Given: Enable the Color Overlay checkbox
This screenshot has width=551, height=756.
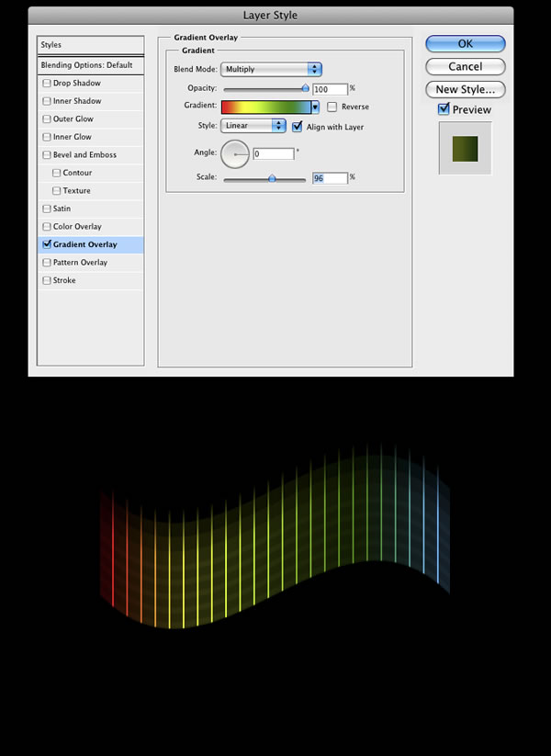Looking at the screenshot, I should coord(47,227).
